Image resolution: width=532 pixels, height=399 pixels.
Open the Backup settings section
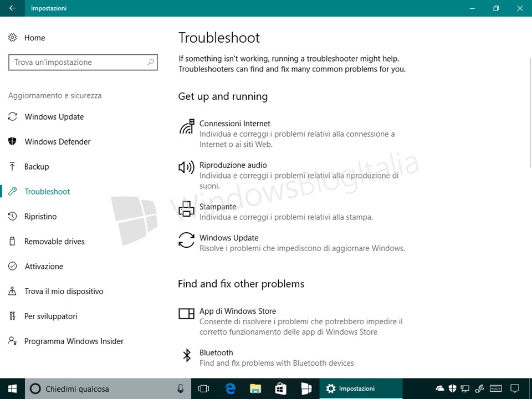tap(37, 167)
